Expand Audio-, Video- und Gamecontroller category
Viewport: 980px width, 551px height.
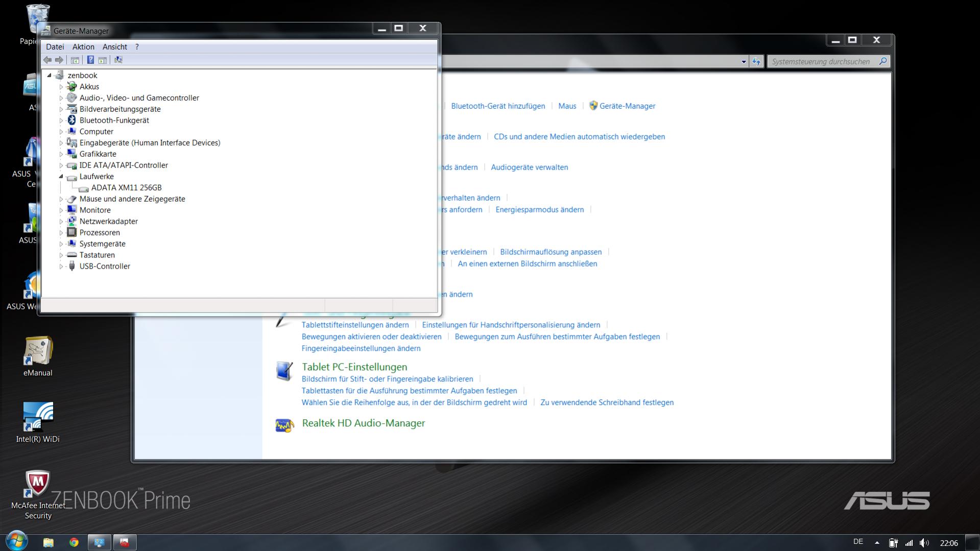coord(61,98)
